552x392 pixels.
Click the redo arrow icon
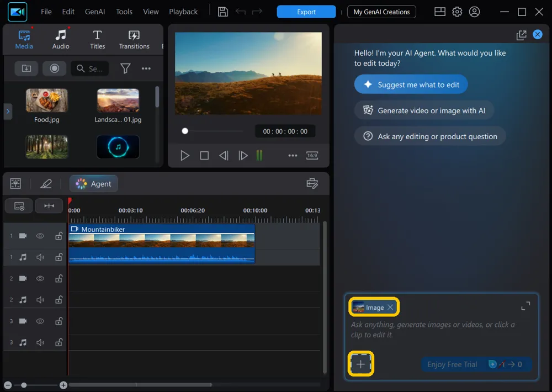tap(257, 12)
